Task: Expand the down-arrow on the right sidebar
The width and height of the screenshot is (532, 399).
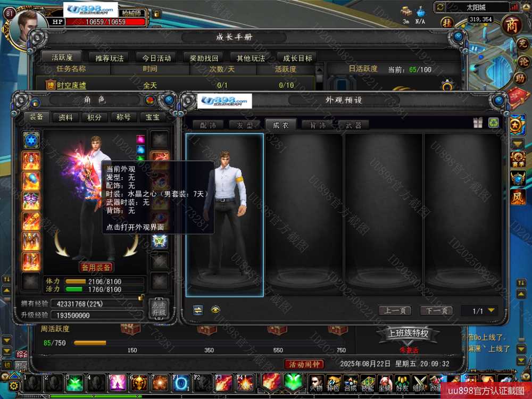Action: pyautogui.click(x=518, y=144)
